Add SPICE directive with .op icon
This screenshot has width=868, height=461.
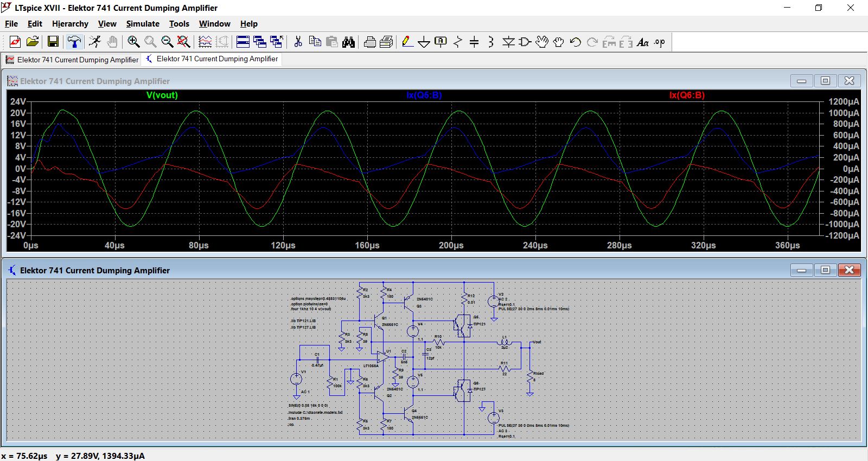[x=660, y=42]
